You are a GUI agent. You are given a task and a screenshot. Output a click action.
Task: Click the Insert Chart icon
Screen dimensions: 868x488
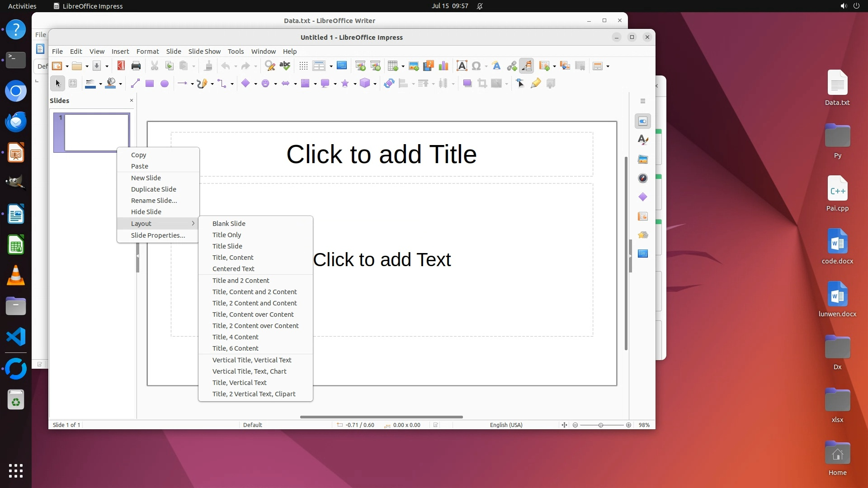coord(443,66)
